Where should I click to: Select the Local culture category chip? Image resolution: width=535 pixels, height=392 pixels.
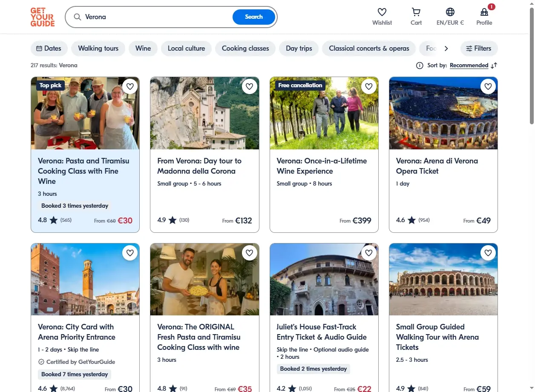coord(187,49)
